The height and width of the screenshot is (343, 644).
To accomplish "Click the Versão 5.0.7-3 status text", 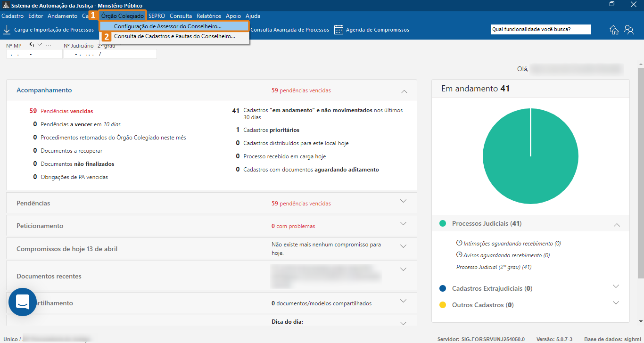I will click(554, 339).
